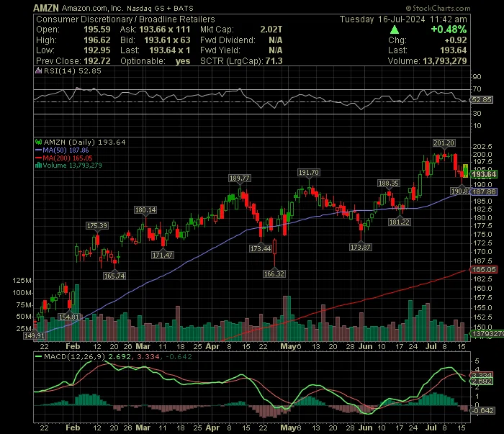Click the 13793279 volume axis tag
Screen dimensions: 504x434
tap(487, 334)
